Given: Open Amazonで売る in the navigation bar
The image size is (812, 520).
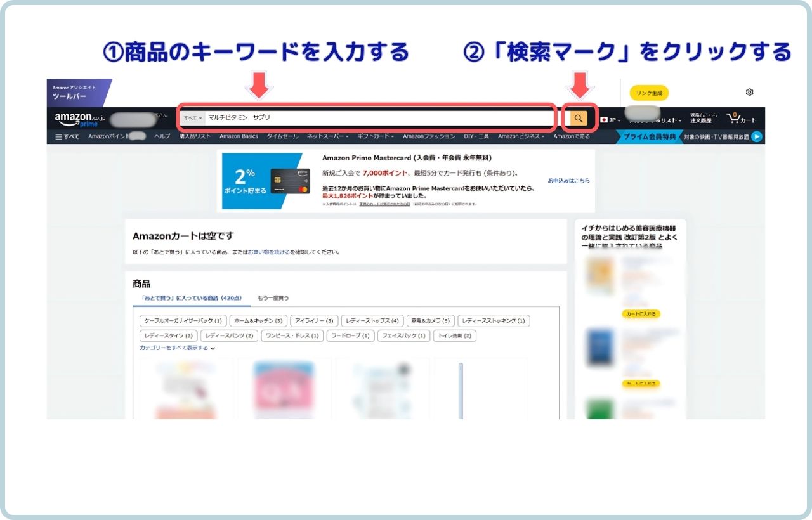Looking at the screenshot, I should coord(572,136).
